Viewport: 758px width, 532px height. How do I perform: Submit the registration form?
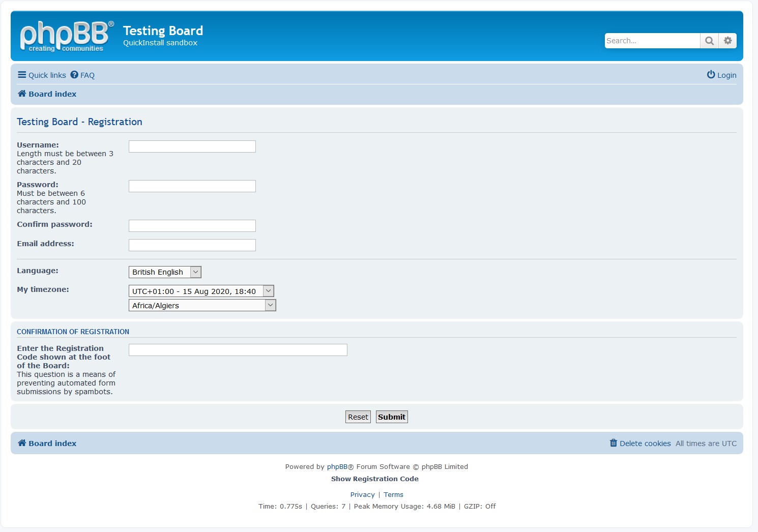pyautogui.click(x=392, y=417)
